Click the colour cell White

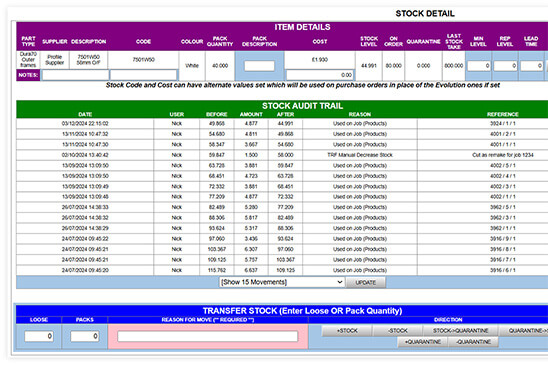pos(192,66)
